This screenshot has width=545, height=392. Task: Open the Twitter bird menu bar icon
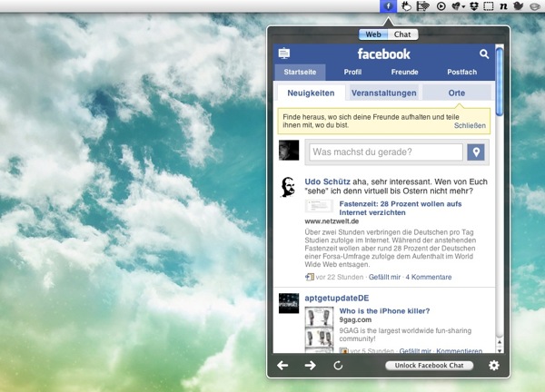click(519, 6)
